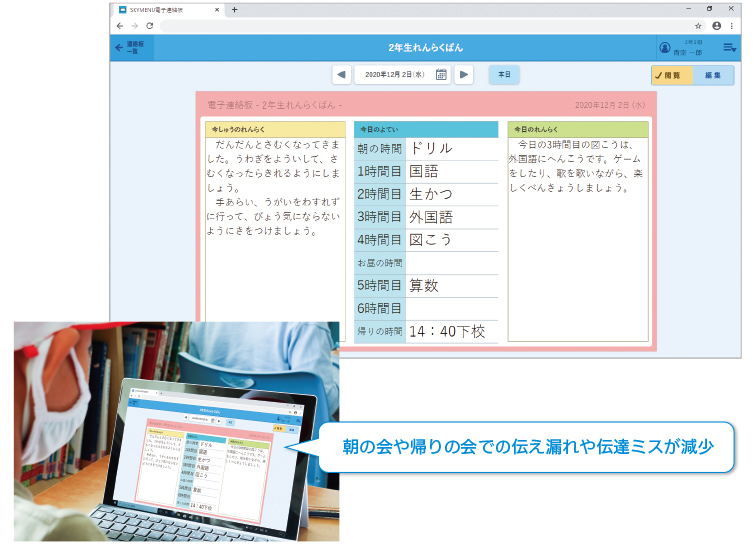754x544 pixels.
Task: Select the 朝の時間 ドリル row
Action: [x=426, y=149]
